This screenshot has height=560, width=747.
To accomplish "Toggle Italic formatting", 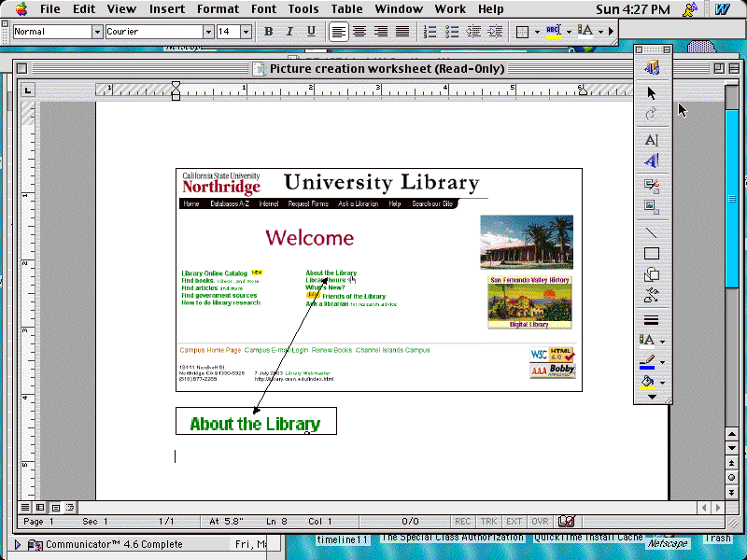I will pos(289,32).
